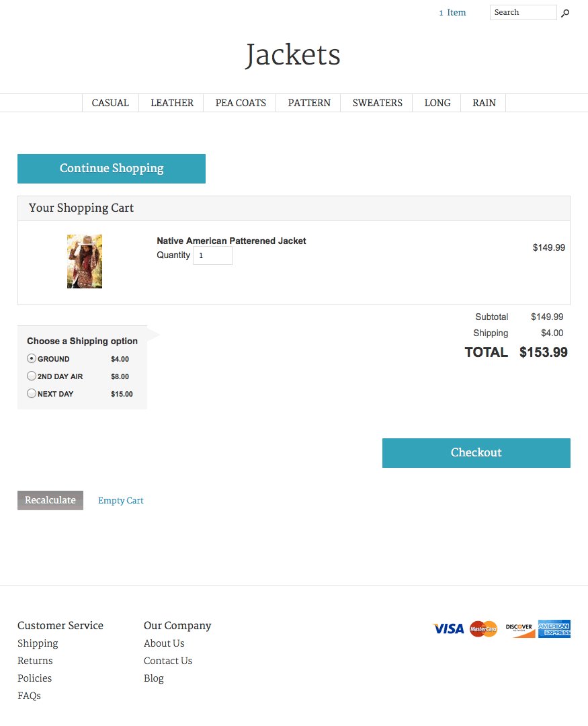Proceed with the Checkout button
Viewport: 588px width, 726px height.
coord(476,453)
